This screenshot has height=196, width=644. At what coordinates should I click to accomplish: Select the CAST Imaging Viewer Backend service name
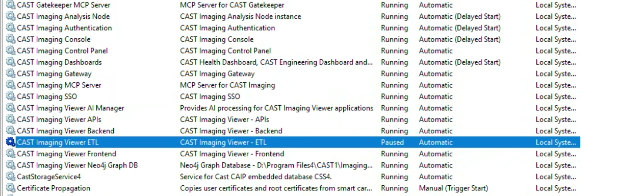click(x=65, y=131)
